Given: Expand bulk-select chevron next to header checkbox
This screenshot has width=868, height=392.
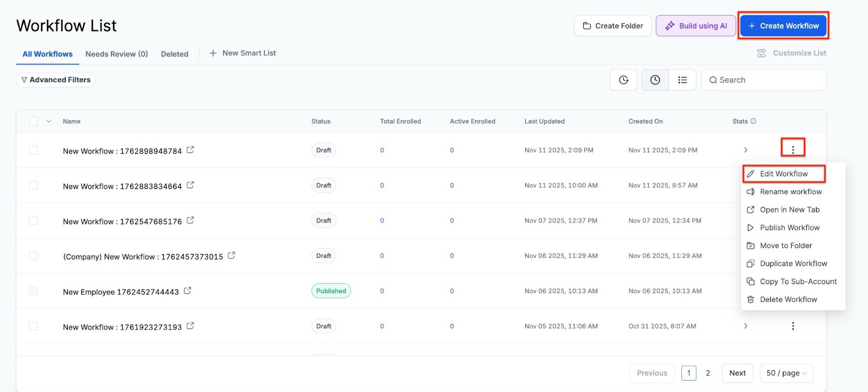Looking at the screenshot, I should tap(49, 121).
